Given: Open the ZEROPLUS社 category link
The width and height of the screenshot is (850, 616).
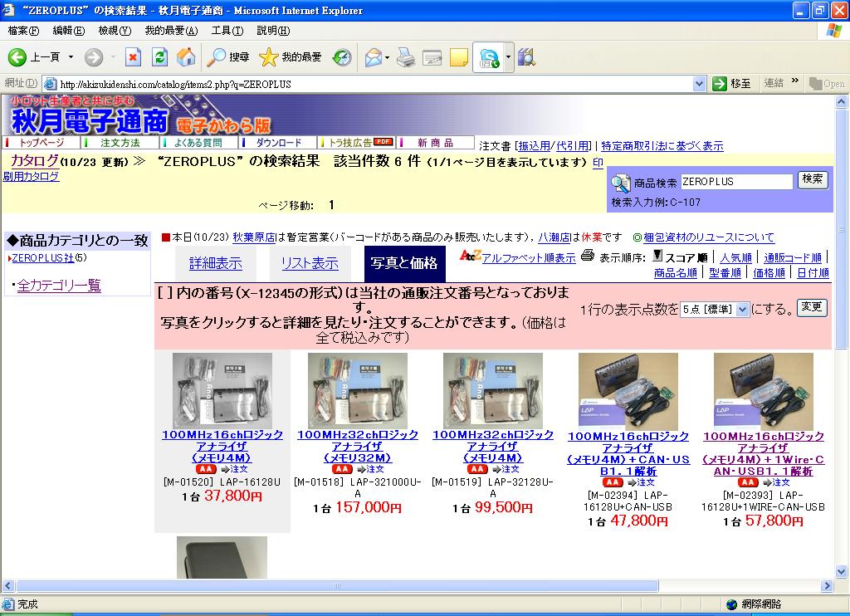Looking at the screenshot, I should (43, 258).
